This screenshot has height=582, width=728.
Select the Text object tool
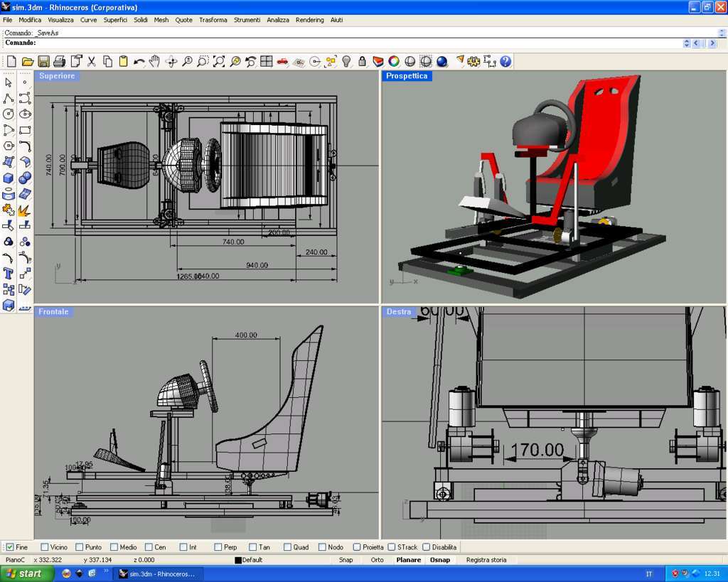[x=9, y=274]
